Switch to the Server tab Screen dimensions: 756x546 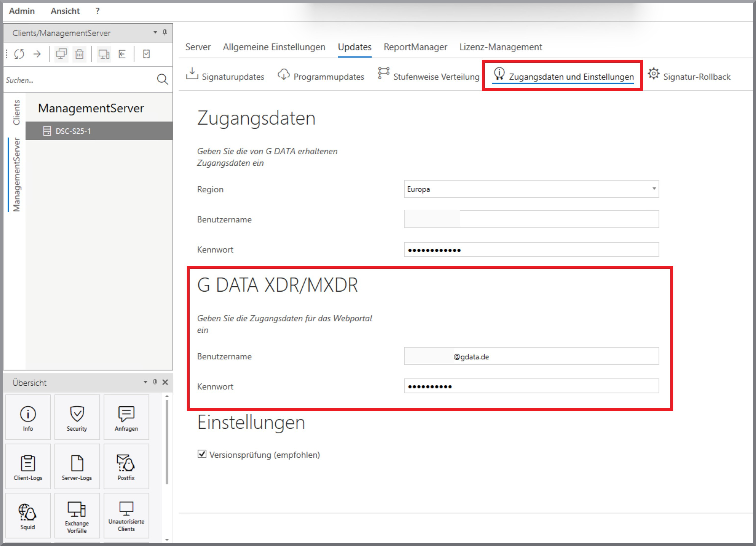click(x=198, y=47)
